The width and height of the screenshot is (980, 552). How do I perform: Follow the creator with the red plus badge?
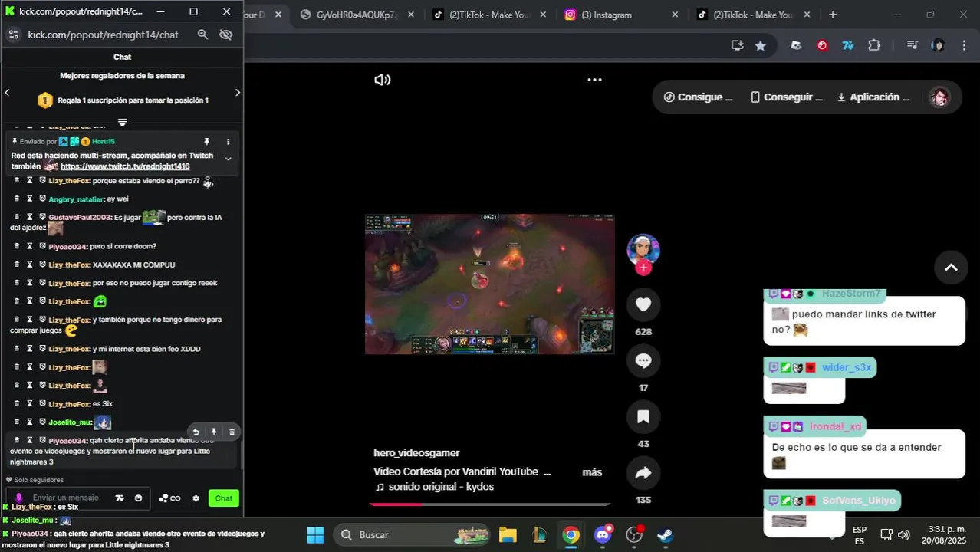click(643, 268)
